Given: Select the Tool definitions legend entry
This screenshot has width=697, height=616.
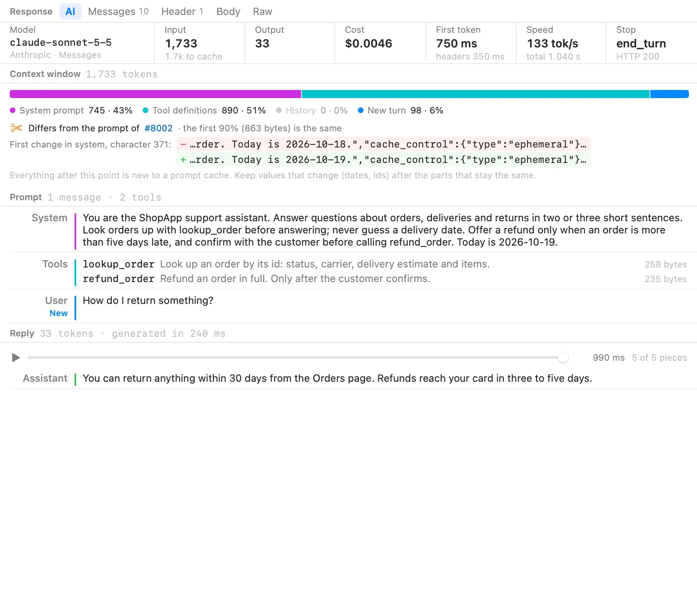Looking at the screenshot, I should [x=204, y=110].
